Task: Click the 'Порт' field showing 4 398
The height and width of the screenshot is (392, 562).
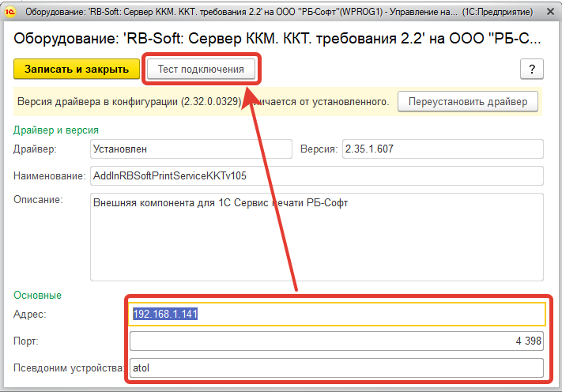Action: click(337, 341)
